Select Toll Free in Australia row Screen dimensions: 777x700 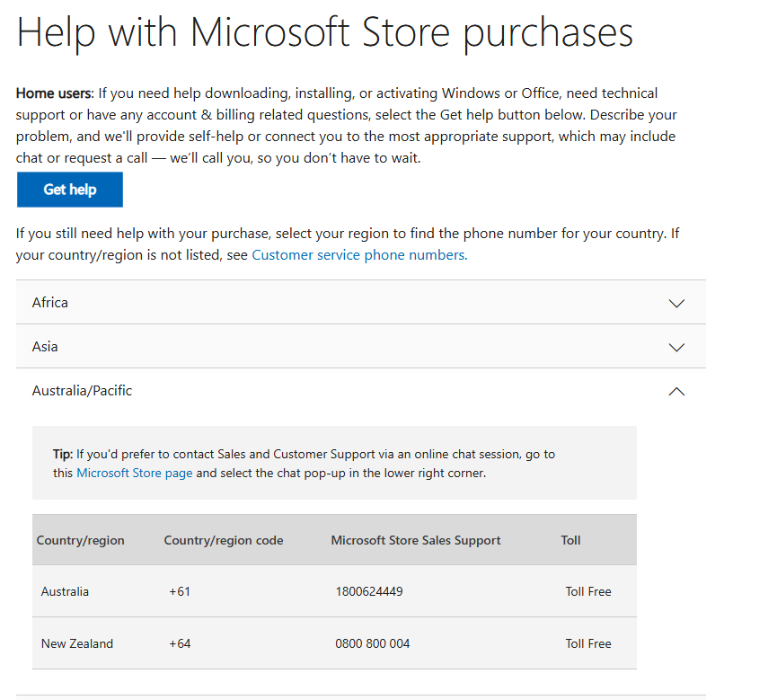click(588, 591)
